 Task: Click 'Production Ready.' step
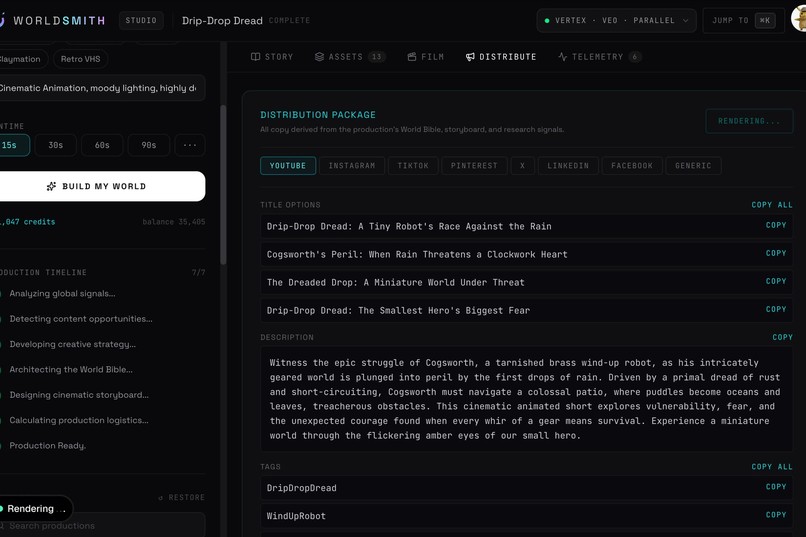[x=47, y=446]
